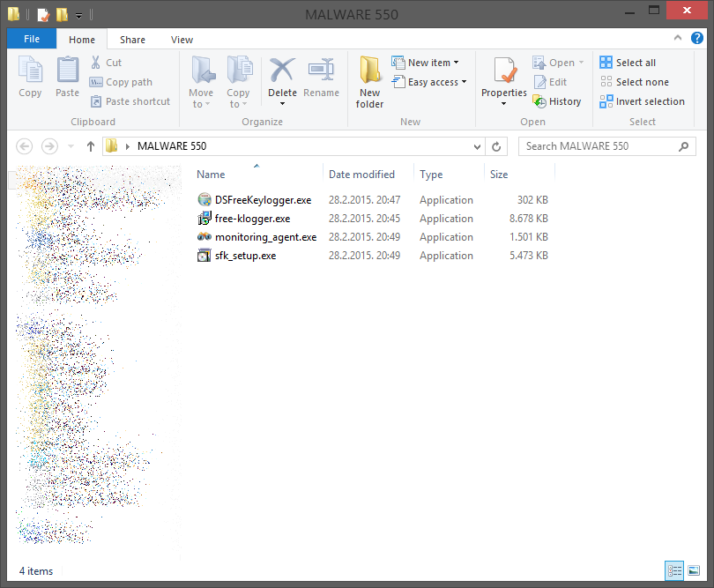Select the monitoring_agent.exe file
The image size is (714, 588).
click(266, 237)
